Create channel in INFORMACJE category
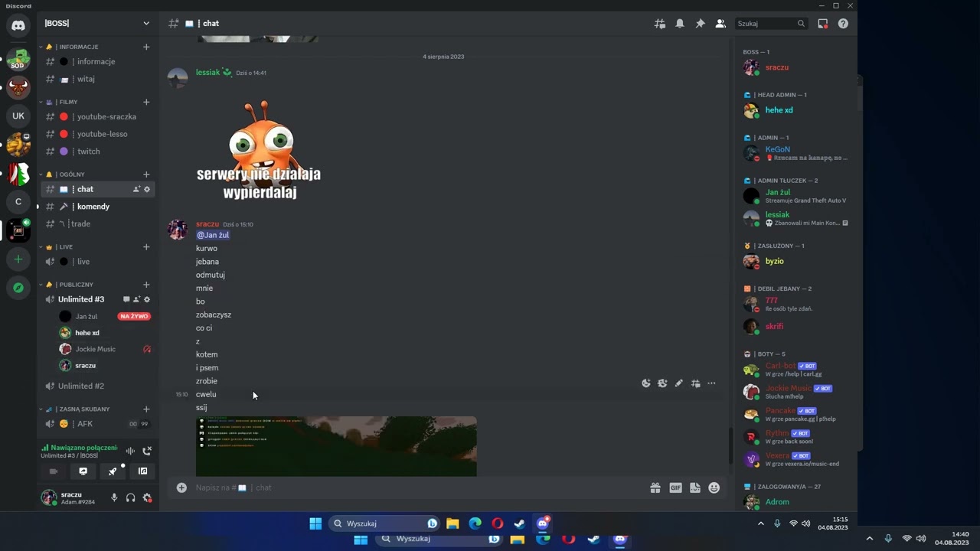This screenshot has width=980, height=551. (146, 47)
